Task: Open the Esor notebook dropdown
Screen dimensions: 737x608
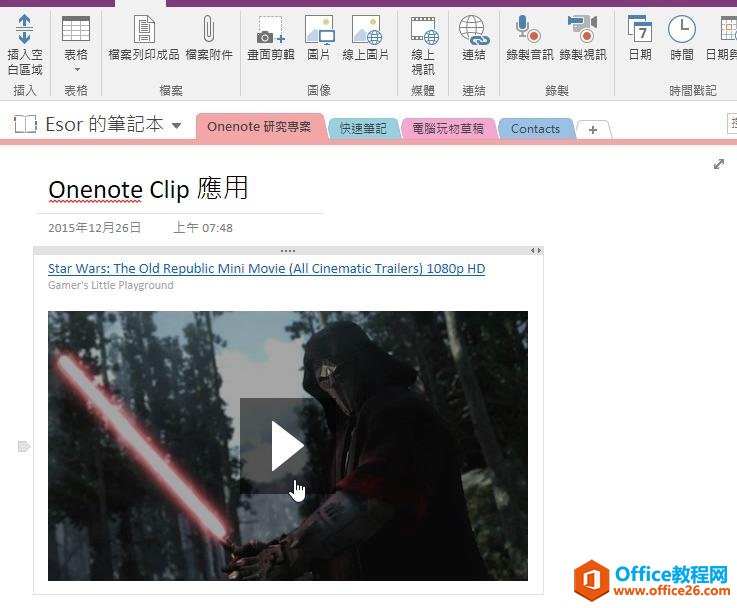Action: click(177, 125)
